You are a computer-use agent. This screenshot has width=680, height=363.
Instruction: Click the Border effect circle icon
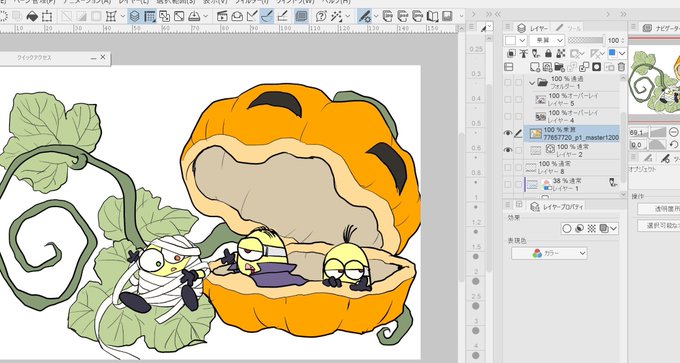pos(567,228)
